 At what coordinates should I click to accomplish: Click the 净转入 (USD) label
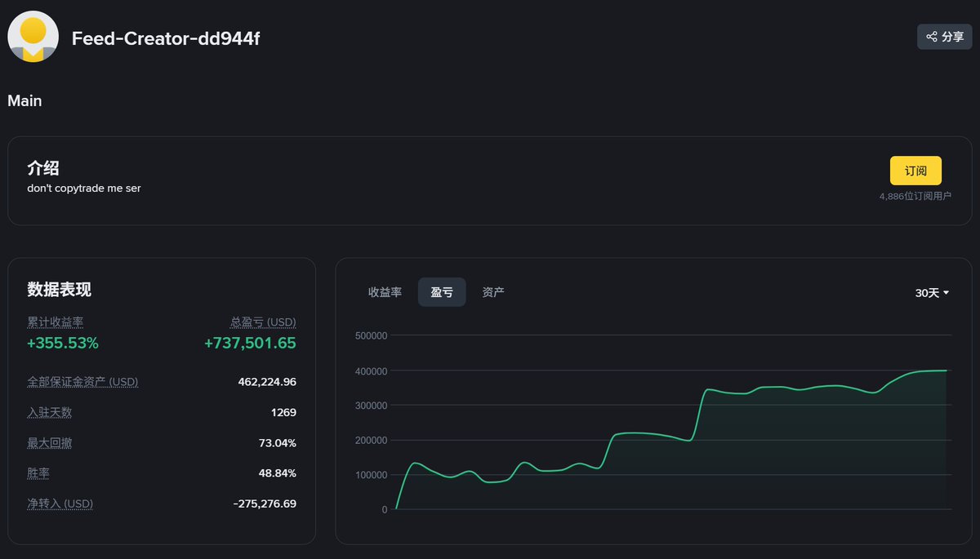point(60,504)
